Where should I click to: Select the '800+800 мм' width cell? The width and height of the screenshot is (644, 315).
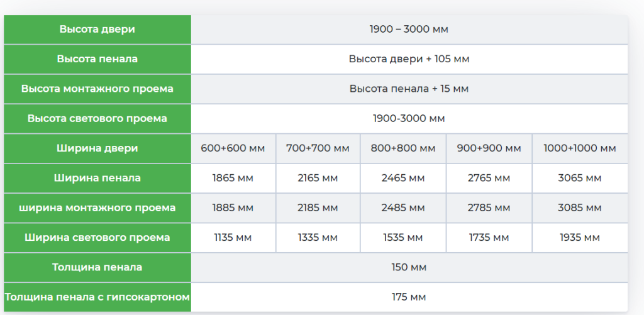(403, 148)
